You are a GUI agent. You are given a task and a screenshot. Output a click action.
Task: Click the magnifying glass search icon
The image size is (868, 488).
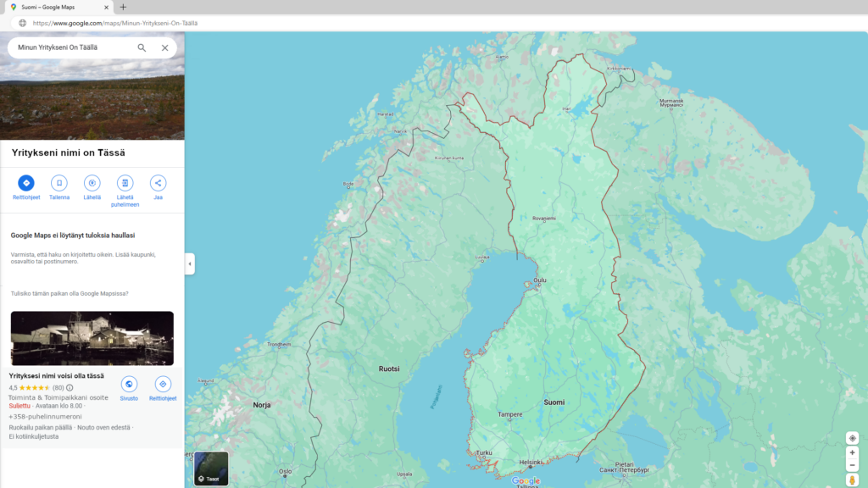[142, 48]
